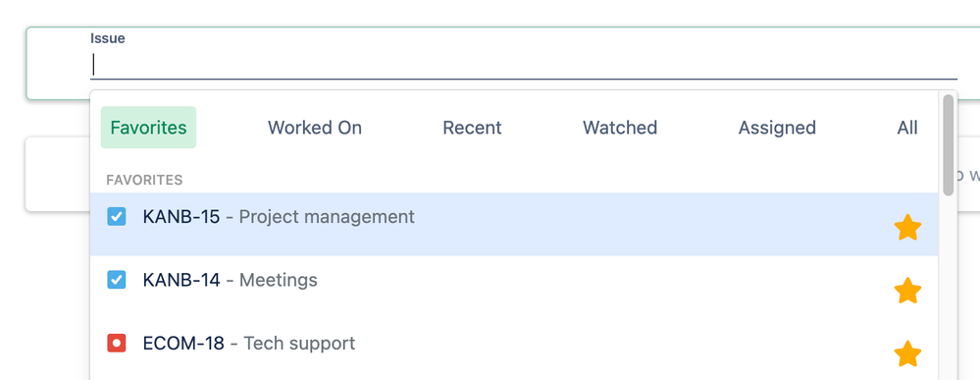Open the Worked On tab
The height and width of the screenshot is (380, 980).
(x=314, y=127)
